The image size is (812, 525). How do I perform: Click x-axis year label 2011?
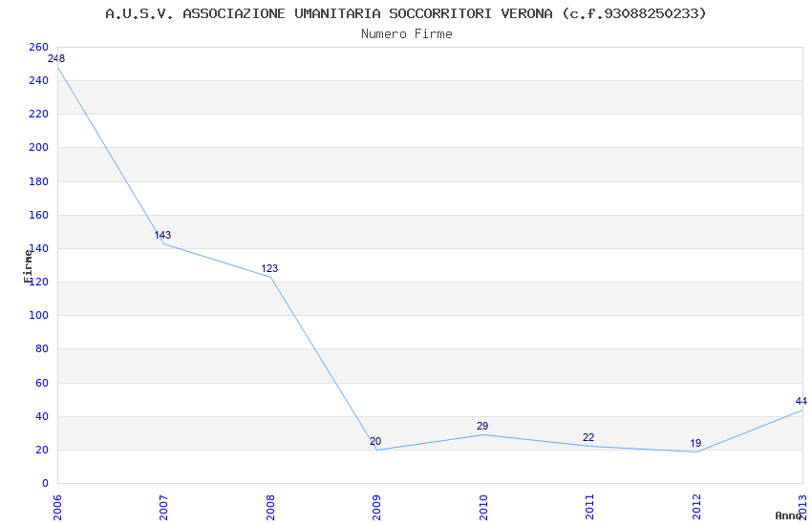(x=589, y=508)
